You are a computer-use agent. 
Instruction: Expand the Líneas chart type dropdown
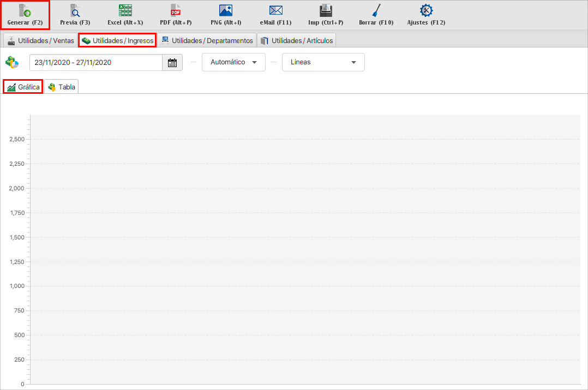[323, 62]
